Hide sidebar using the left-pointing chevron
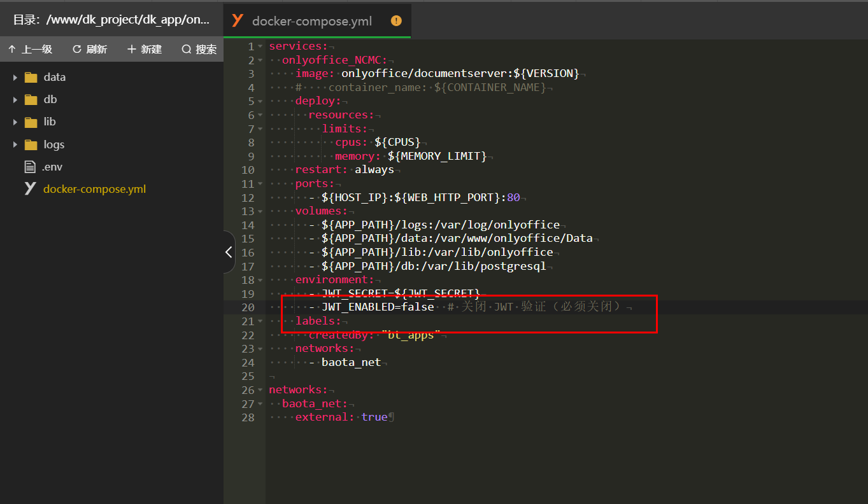Screen dimensions: 868x504 pos(229,252)
